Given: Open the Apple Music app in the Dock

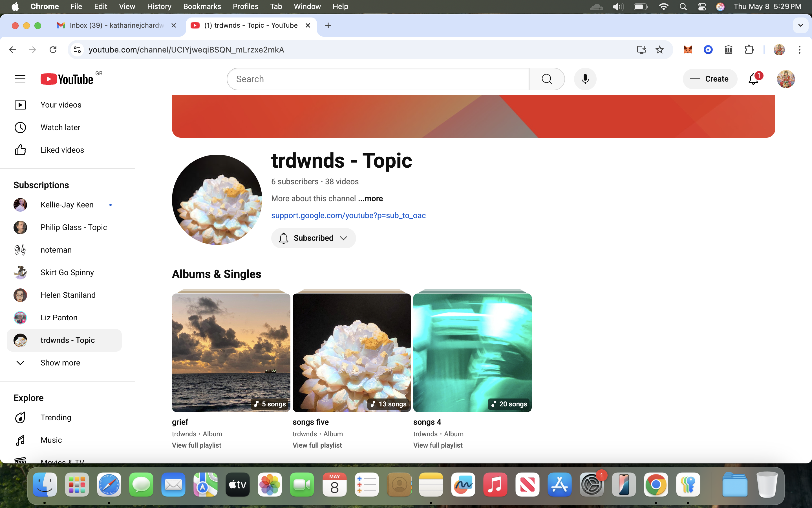Looking at the screenshot, I should (x=495, y=485).
